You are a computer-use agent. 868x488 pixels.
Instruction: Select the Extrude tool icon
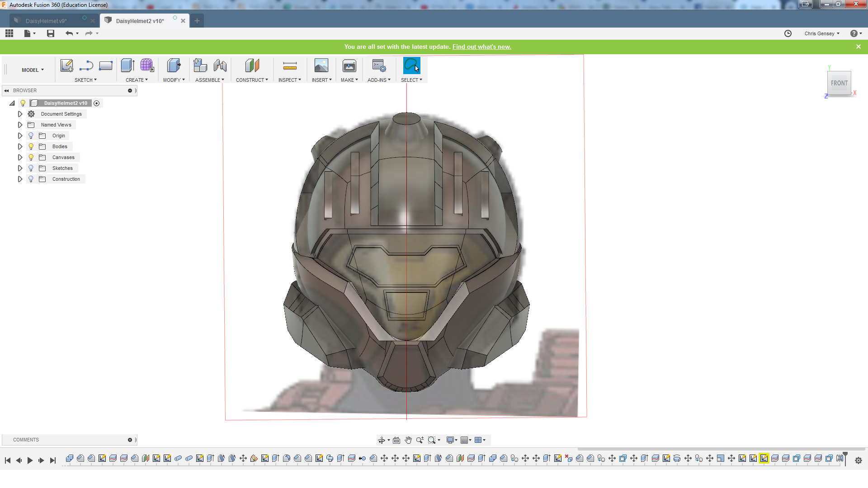click(128, 66)
